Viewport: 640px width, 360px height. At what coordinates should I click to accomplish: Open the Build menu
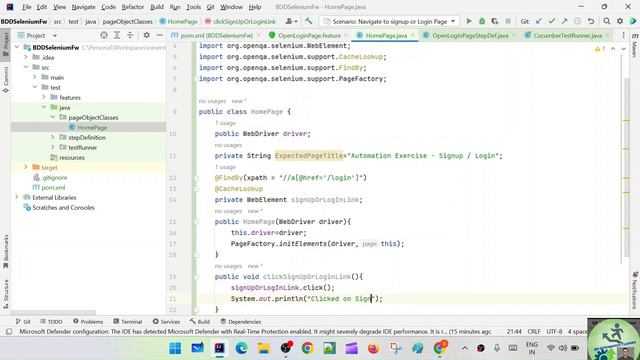pyautogui.click(x=157, y=7)
